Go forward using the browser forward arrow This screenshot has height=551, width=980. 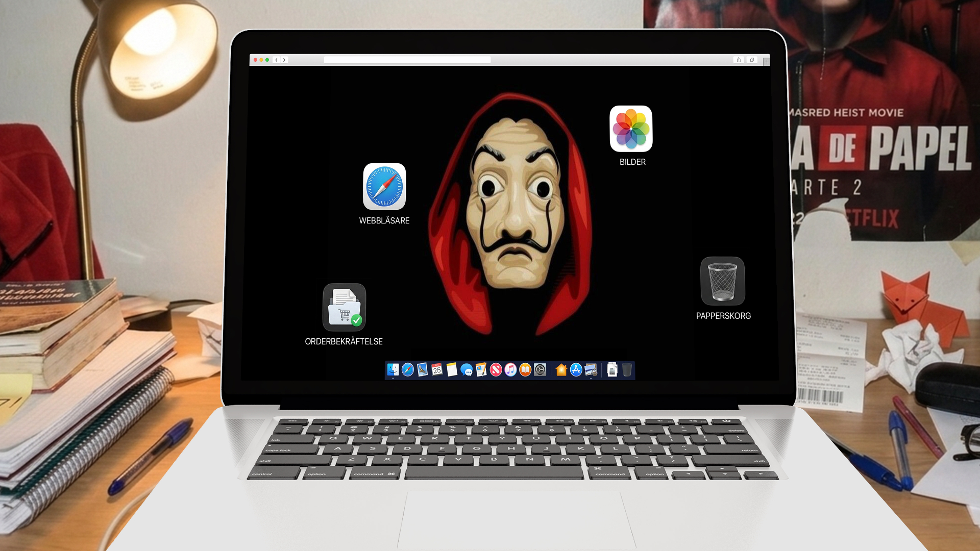284,60
